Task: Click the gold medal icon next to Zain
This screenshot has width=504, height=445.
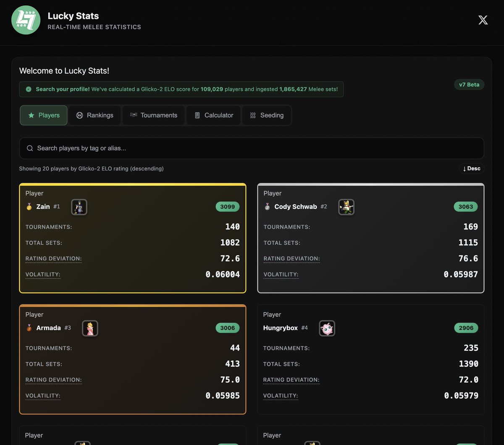Action: coord(29,207)
